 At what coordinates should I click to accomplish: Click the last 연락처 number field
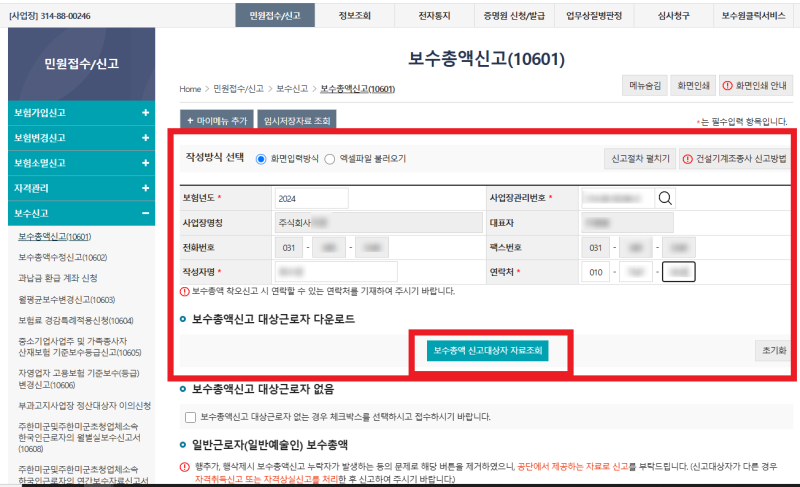click(x=679, y=272)
